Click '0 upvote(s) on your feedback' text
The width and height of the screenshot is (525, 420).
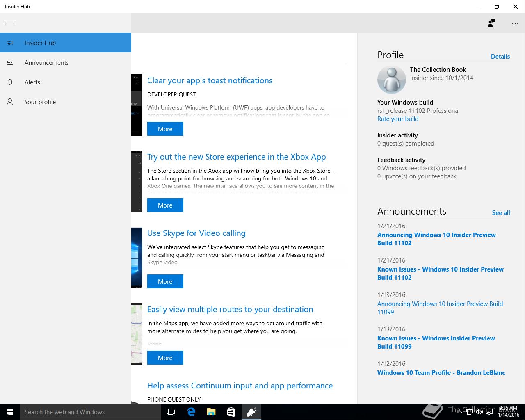[x=417, y=176]
